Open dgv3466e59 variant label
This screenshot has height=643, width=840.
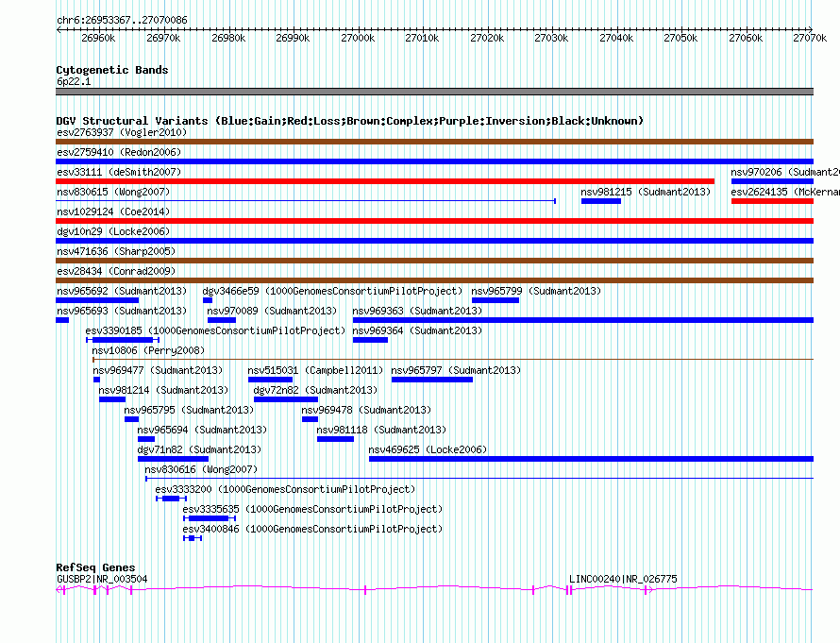pos(332,291)
